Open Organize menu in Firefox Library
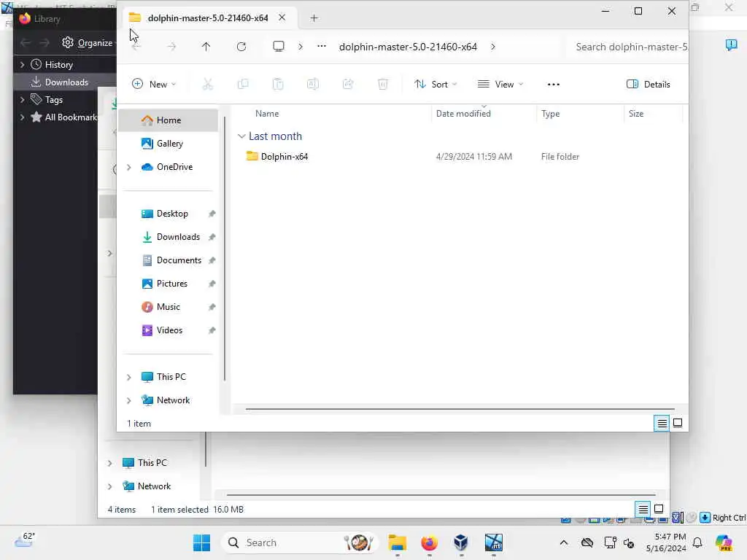747x560 pixels. 88,43
